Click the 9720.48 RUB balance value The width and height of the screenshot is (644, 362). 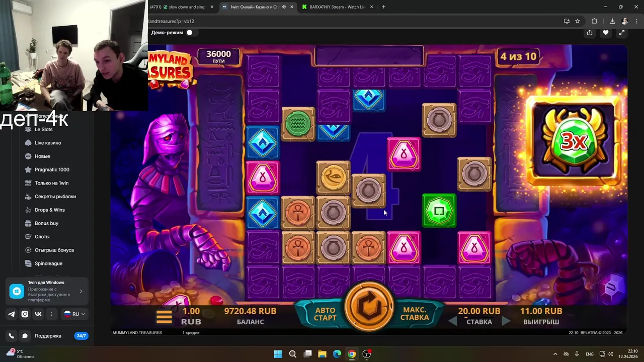tap(250, 311)
